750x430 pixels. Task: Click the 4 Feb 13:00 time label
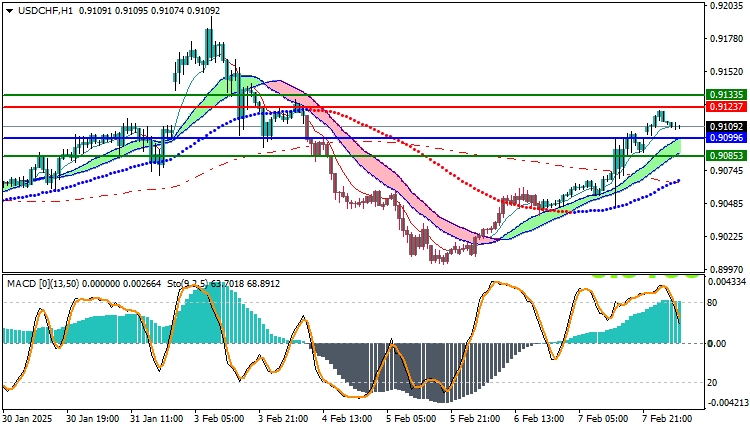[348, 419]
